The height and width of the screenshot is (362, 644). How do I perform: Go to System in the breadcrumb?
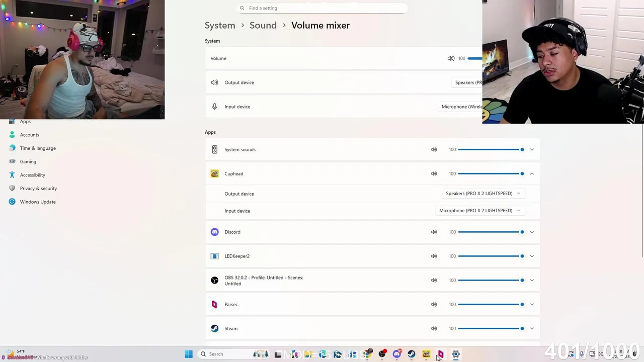coord(220,25)
